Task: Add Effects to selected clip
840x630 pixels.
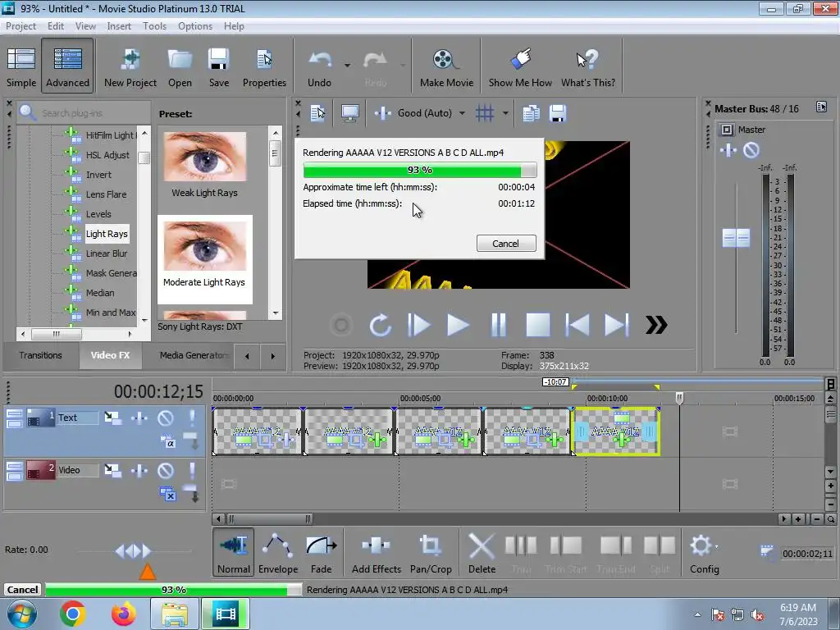Action: tap(376, 552)
